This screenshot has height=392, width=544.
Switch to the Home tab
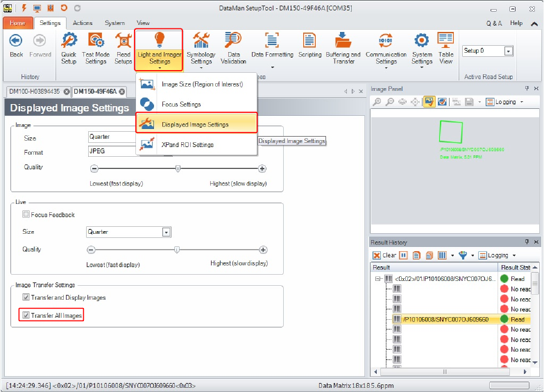pyautogui.click(x=18, y=23)
